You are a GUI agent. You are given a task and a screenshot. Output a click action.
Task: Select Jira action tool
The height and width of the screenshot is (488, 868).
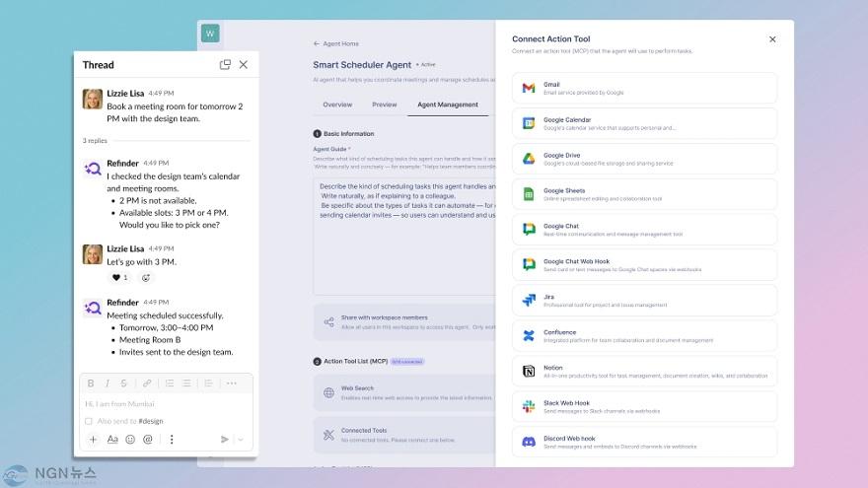644,301
